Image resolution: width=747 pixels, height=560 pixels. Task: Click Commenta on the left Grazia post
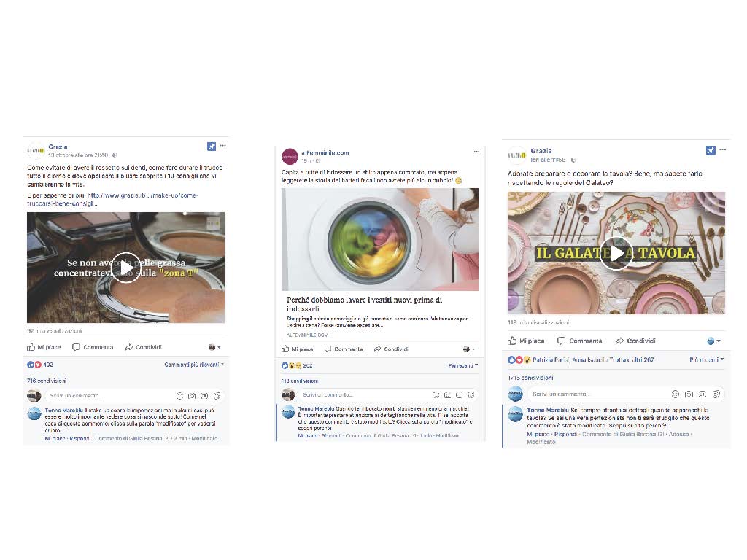[93, 347]
